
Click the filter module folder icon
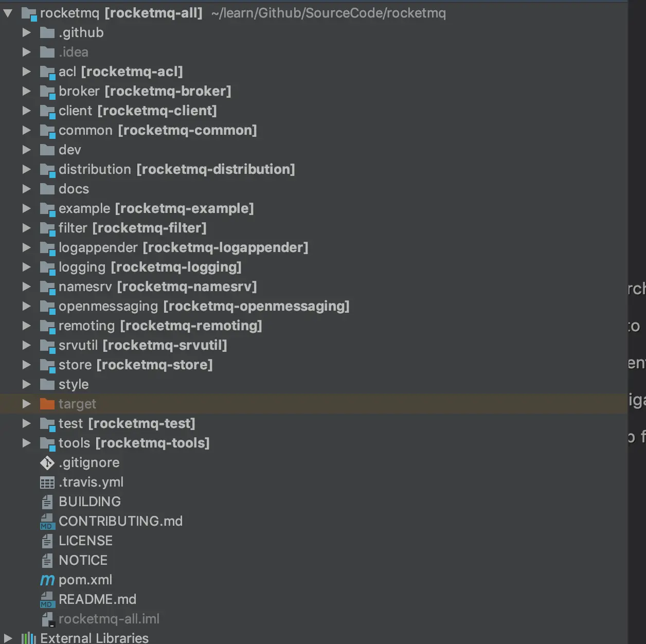48,229
